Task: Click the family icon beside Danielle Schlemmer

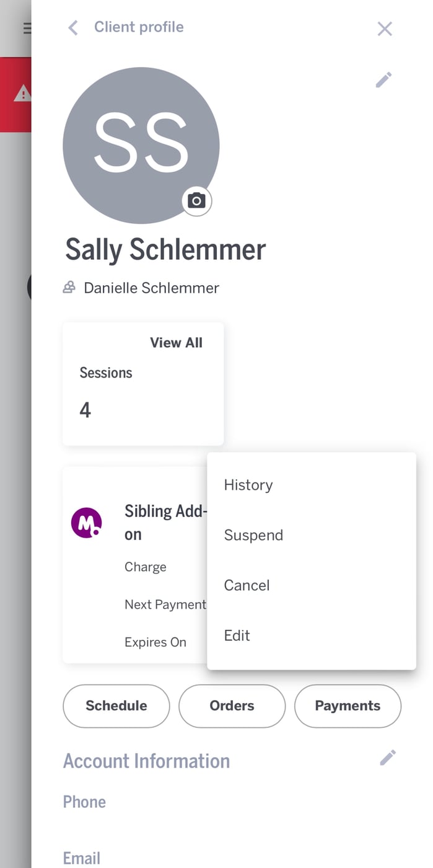Action: click(x=69, y=288)
